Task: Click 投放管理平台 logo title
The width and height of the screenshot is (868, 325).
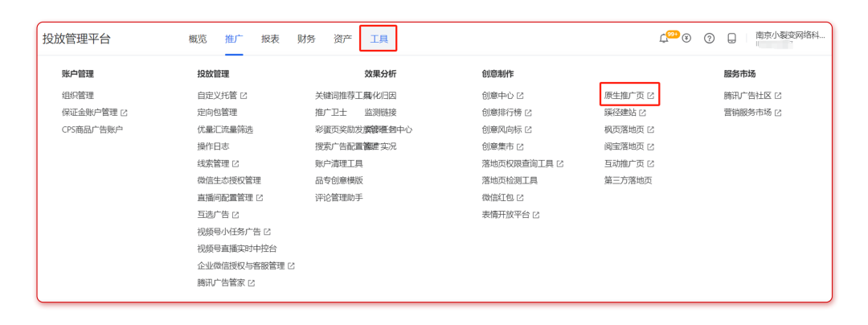Action: click(x=76, y=39)
